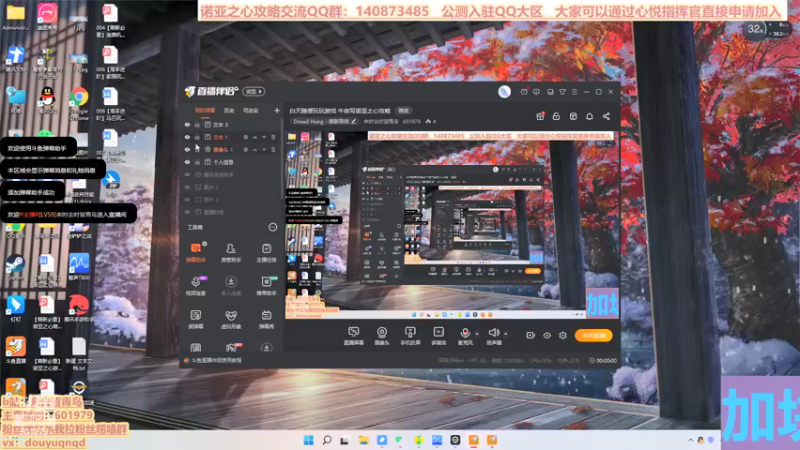Switch to the third scene tab
800x450 pixels.
250,110
